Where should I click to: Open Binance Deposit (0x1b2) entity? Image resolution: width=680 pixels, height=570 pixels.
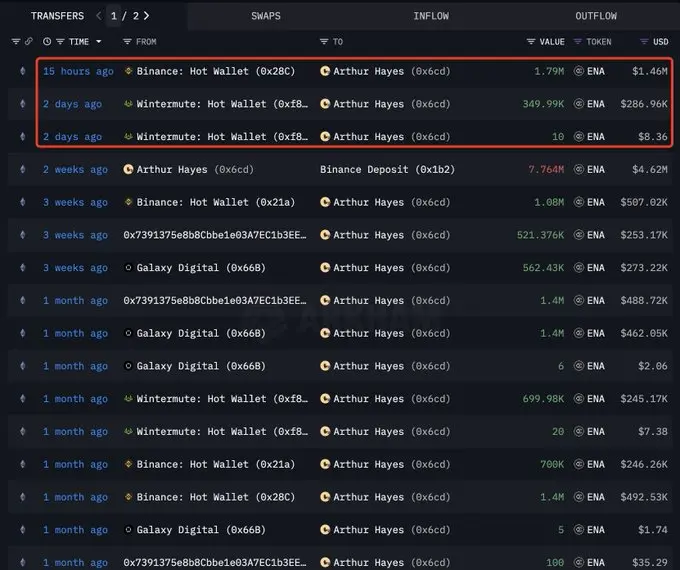(387, 170)
